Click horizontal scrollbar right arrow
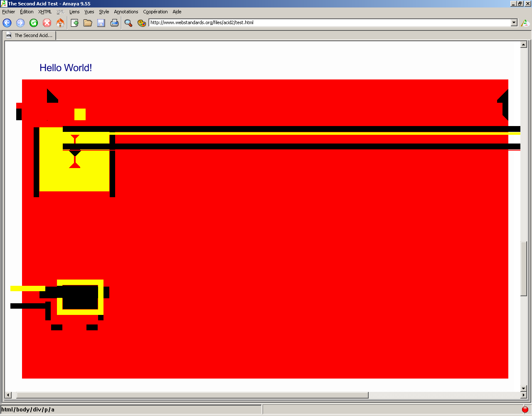 pos(523,395)
